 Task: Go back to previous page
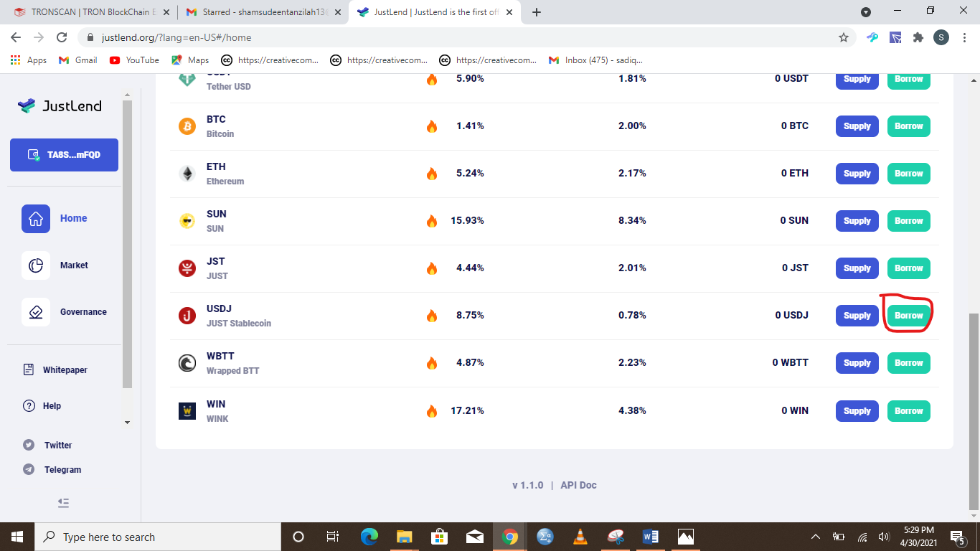pos(16,37)
